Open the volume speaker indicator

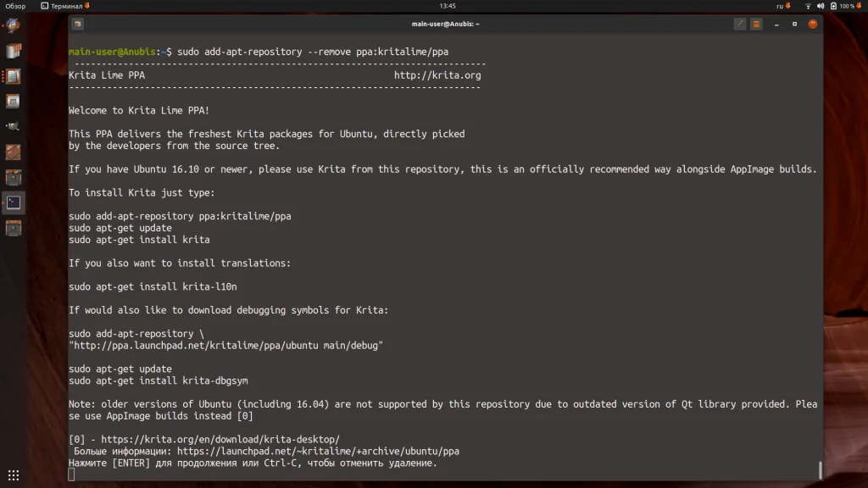point(821,6)
